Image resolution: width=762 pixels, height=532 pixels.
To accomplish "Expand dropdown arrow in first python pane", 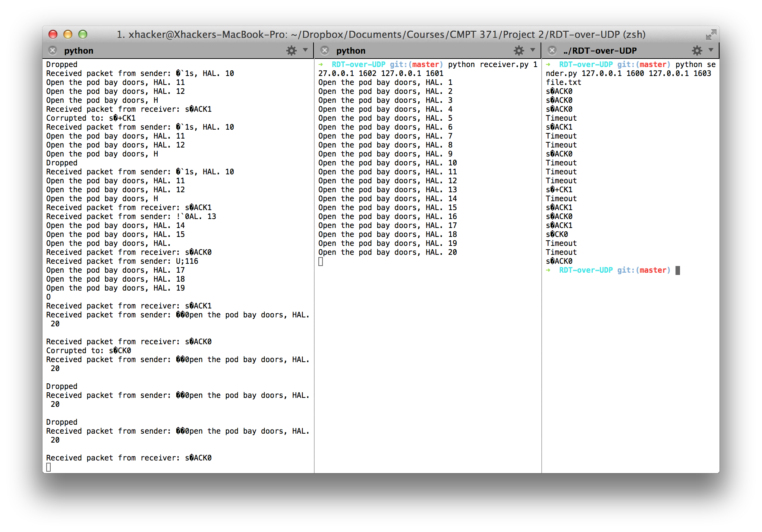I will coord(305,50).
